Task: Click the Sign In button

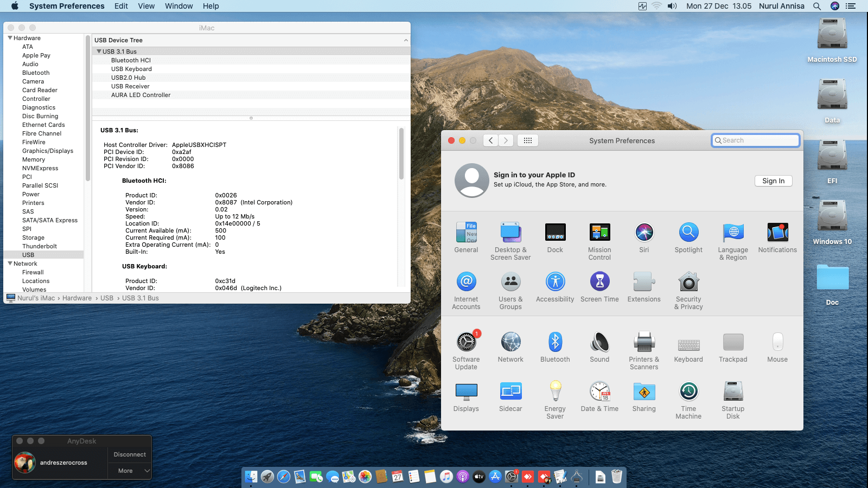Action: [773, 181]
